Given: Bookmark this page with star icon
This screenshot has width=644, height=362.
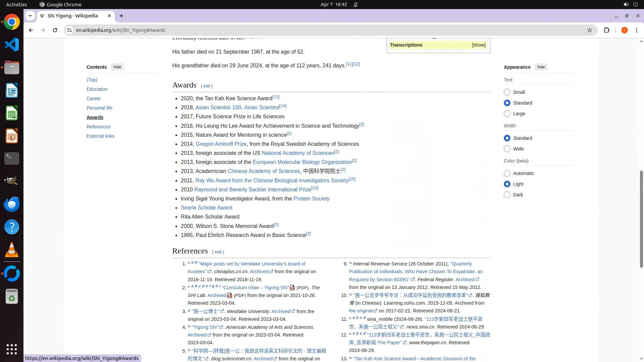Looking at the screenshot, I should 590,30.
